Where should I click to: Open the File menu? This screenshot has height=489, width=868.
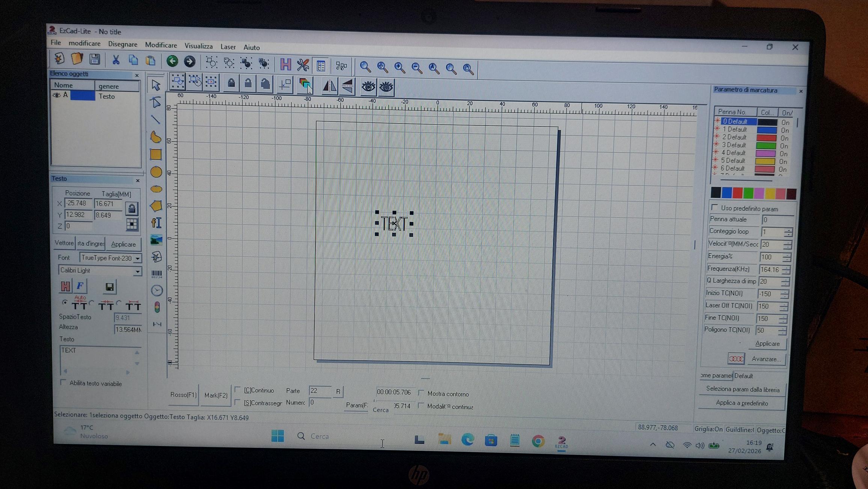56,43
